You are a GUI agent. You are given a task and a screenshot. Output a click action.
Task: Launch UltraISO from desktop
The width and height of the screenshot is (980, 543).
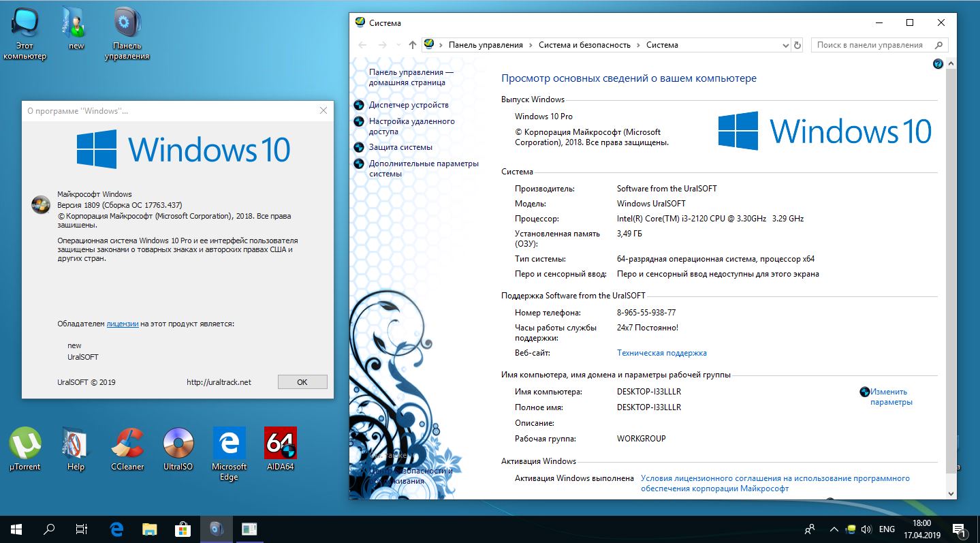[178, 449]
